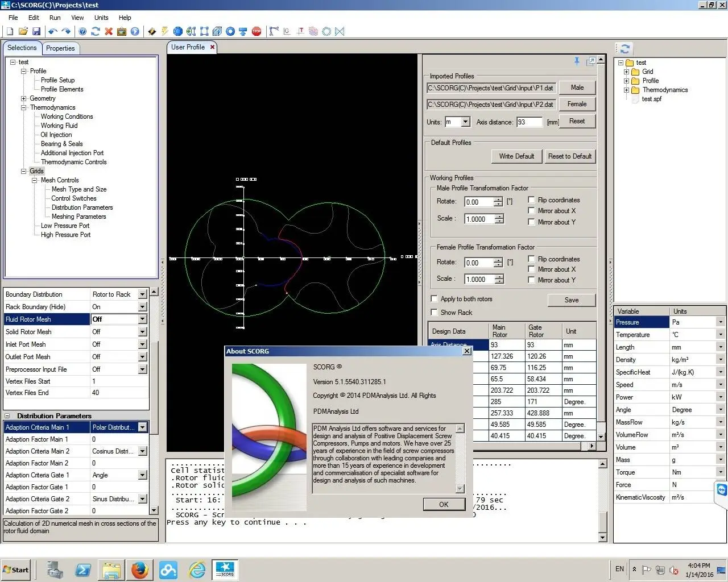This screenshot has width=728, height=582.
Task: Close the User Profile tab
Action: [213, 47]
